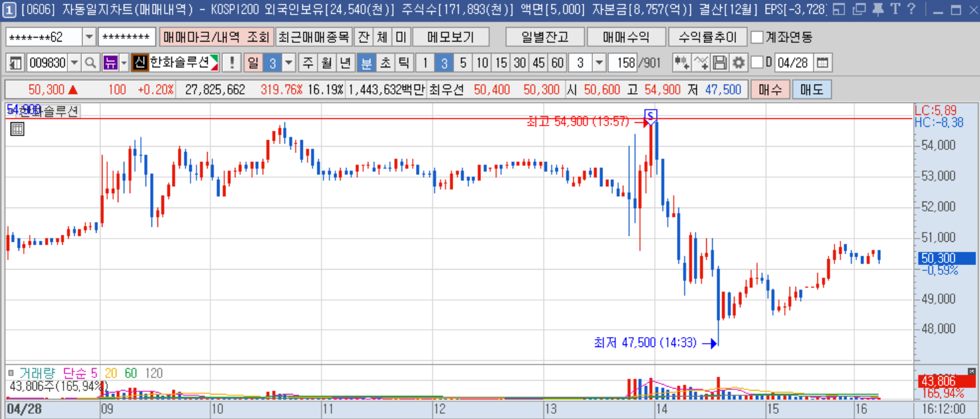The image size is (980, 419).
Task: Click the exclamation mark alert button
Action: pyautogui.click(x=231, y=63)
